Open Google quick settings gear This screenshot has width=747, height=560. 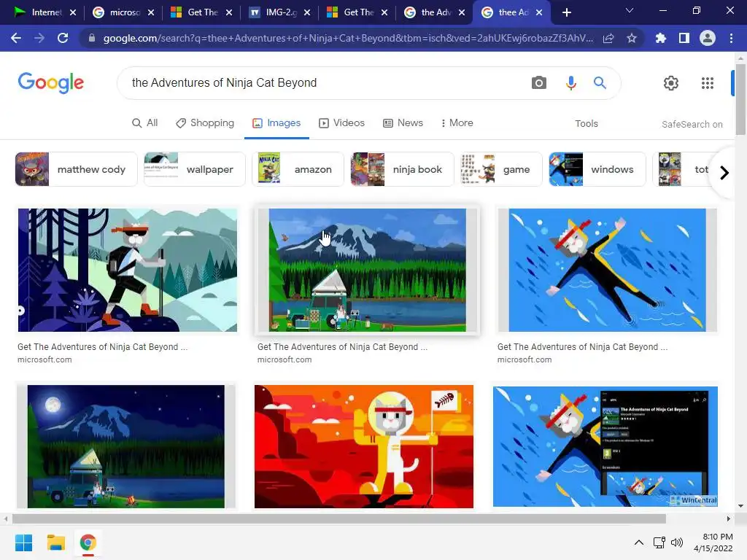671,83
